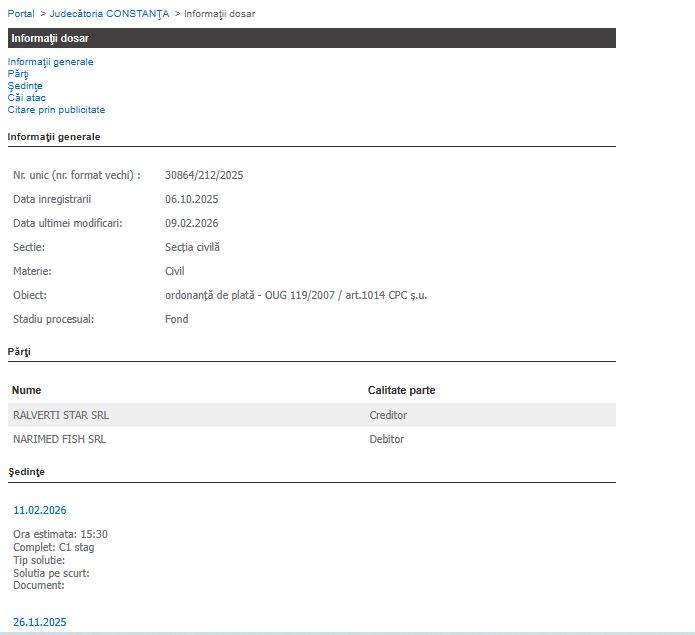
Task: Open the 26.11.2025 hearing date link
Action: pyautogui.click(x=40, y=622)
